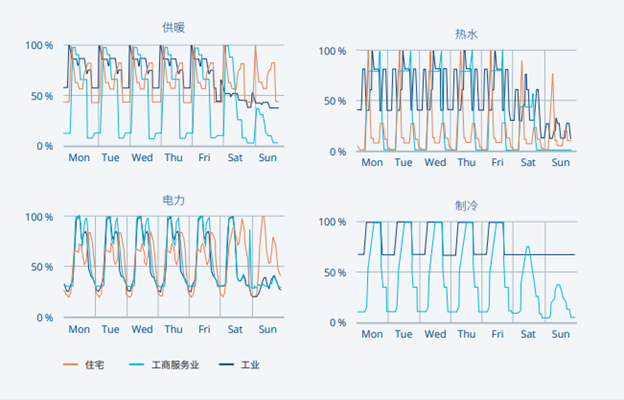Click the Mon label under the 供暖 chart
Screen dimensions: 624x400
pyautogui.click(x=79, y=158)
